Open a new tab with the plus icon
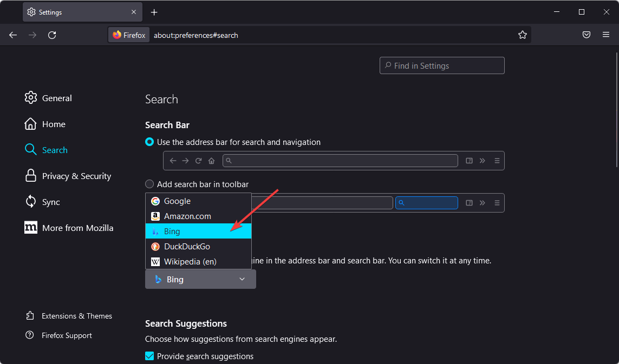The image size is (619, 364). pyautogui.click(x=154, y=12)
